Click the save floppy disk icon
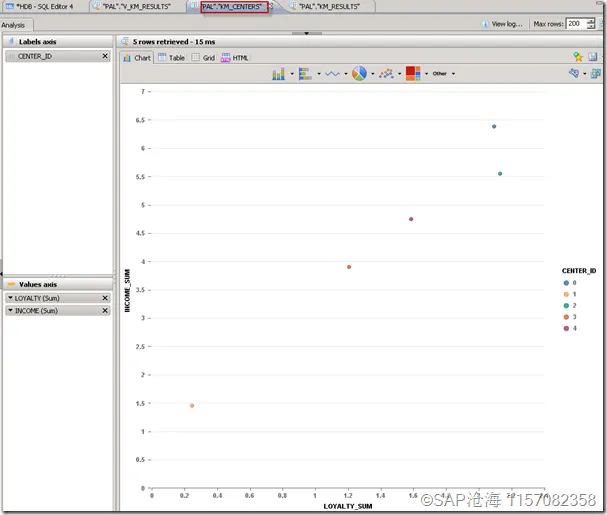Viewport: 607px width, 515px height. click(x=593, y=57)
